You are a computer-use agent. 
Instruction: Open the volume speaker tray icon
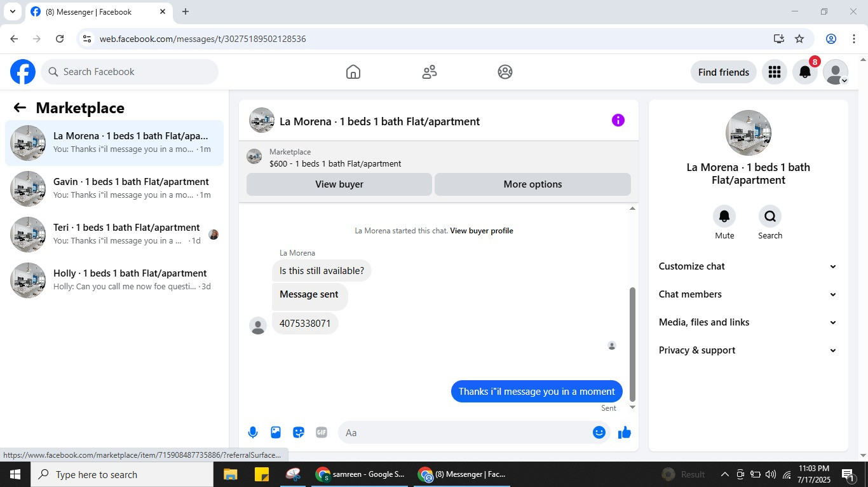click(771, 474)
